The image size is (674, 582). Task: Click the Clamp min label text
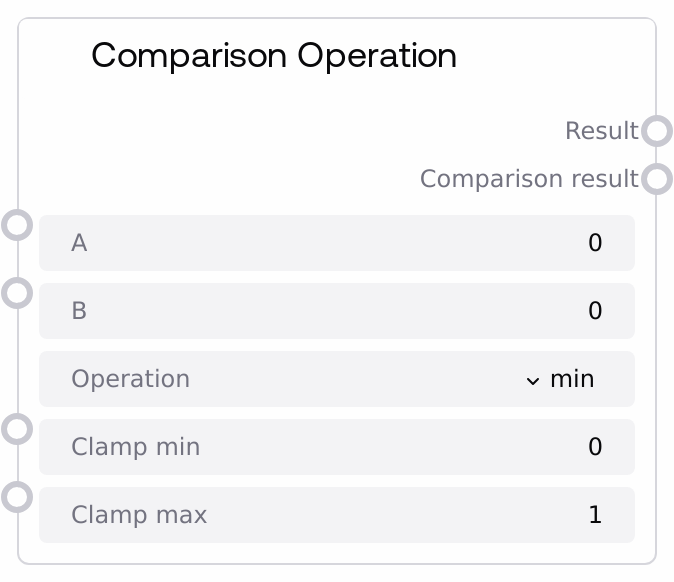click(x=135, y=447)
